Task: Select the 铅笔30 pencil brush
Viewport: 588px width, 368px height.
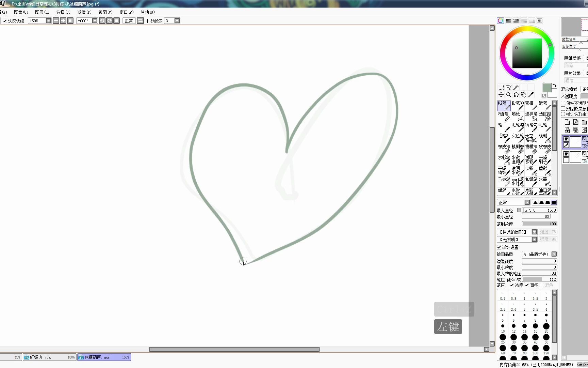Action: coord(518,106)
